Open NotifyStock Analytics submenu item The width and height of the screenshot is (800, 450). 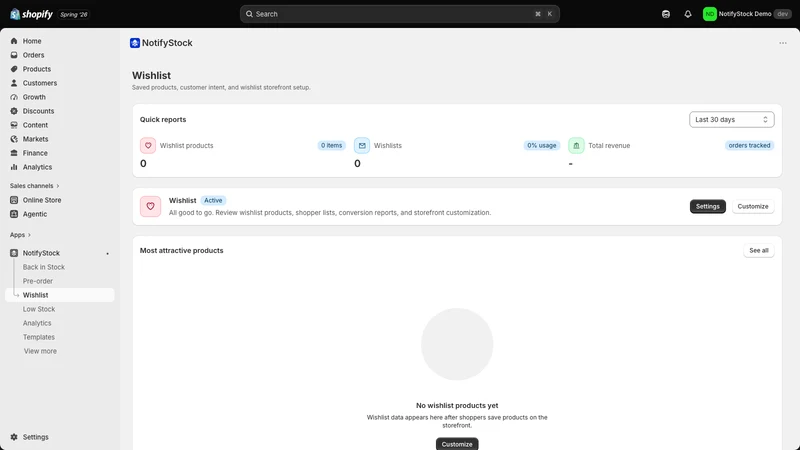coord(37,323)
